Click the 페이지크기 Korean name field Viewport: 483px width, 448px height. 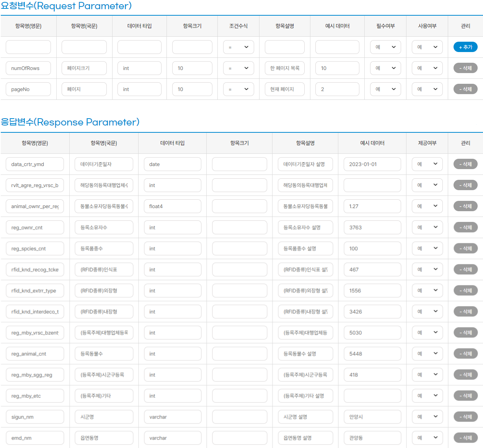click(x=84, y=68)
